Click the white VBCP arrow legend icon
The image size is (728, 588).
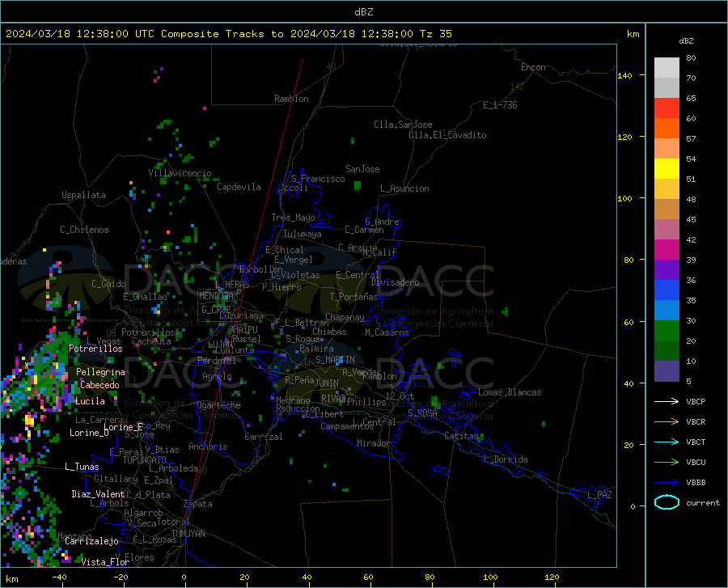(667, 401)
